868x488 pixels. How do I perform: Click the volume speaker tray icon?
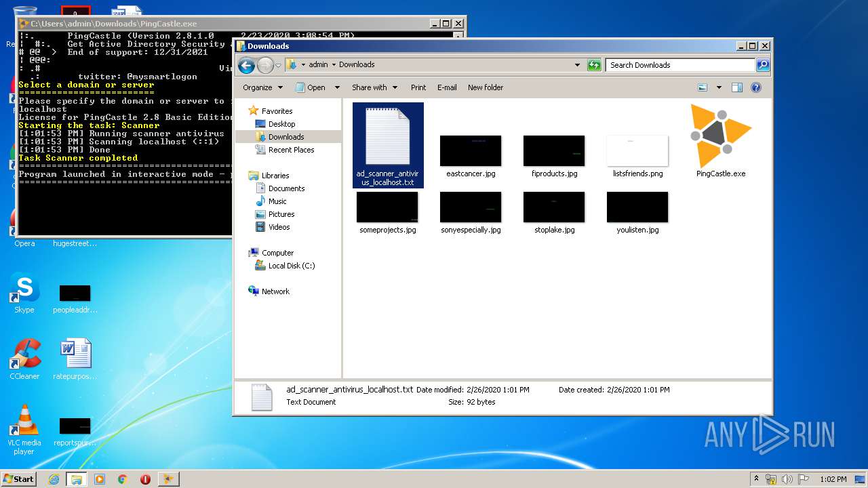coord(787,479)
